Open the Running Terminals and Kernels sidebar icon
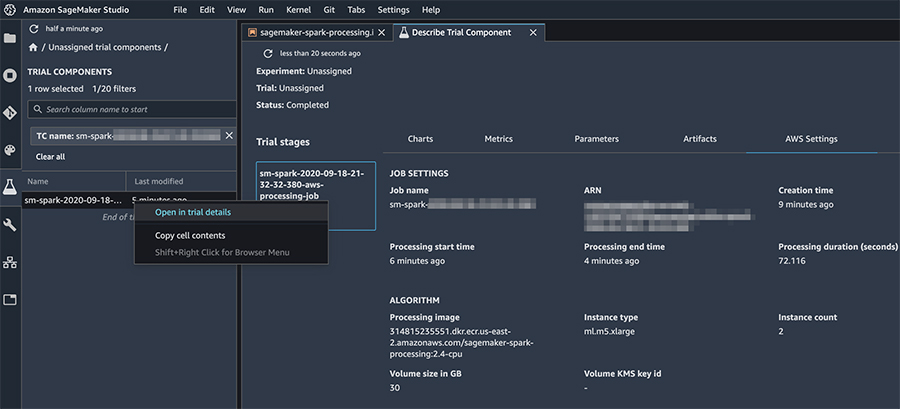Screen dimensions: 900x409 (10, 75)
